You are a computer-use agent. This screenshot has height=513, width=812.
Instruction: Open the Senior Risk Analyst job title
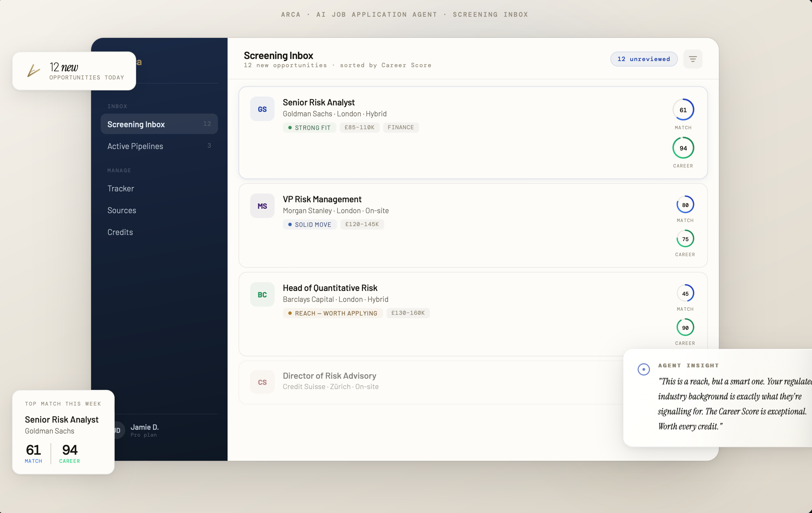[x=318, y=102]
